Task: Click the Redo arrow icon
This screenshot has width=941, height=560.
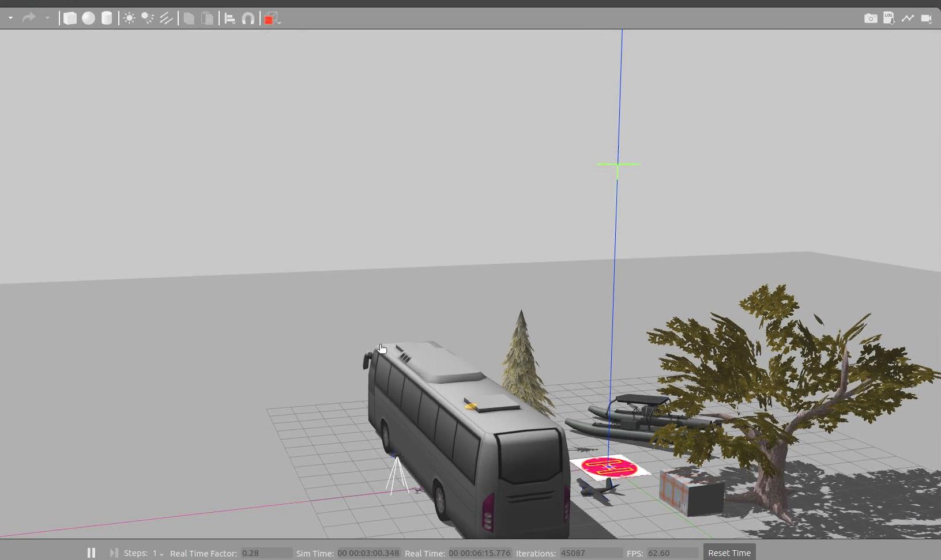Action: click(28, 18)
